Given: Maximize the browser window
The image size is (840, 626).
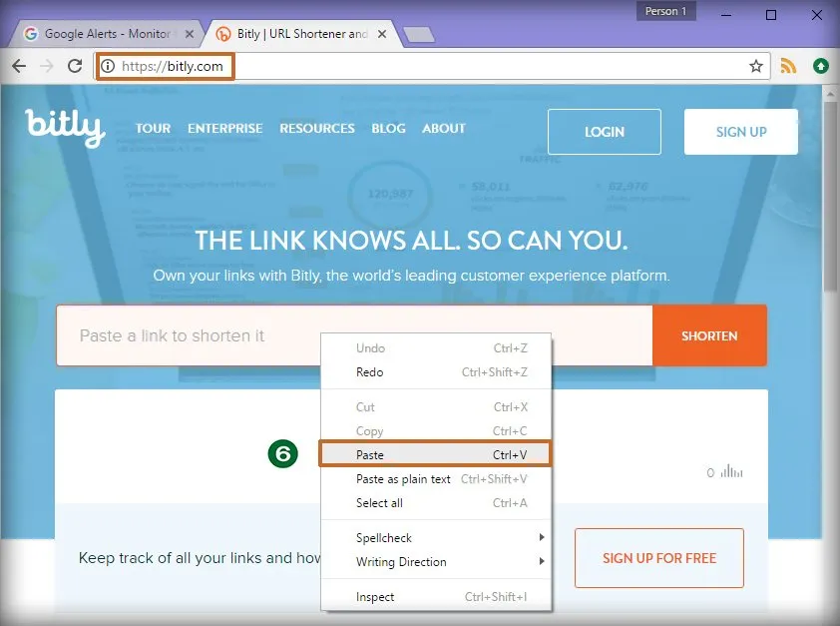Looking at the screenshot, I should click(x=771, y=14).
